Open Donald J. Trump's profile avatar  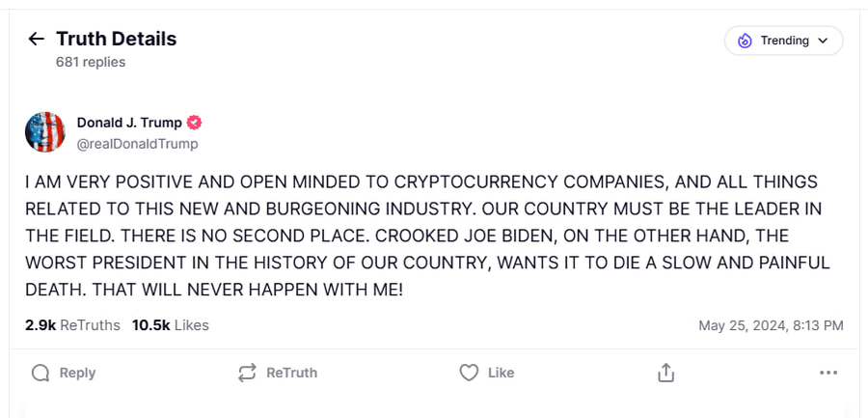44,132
